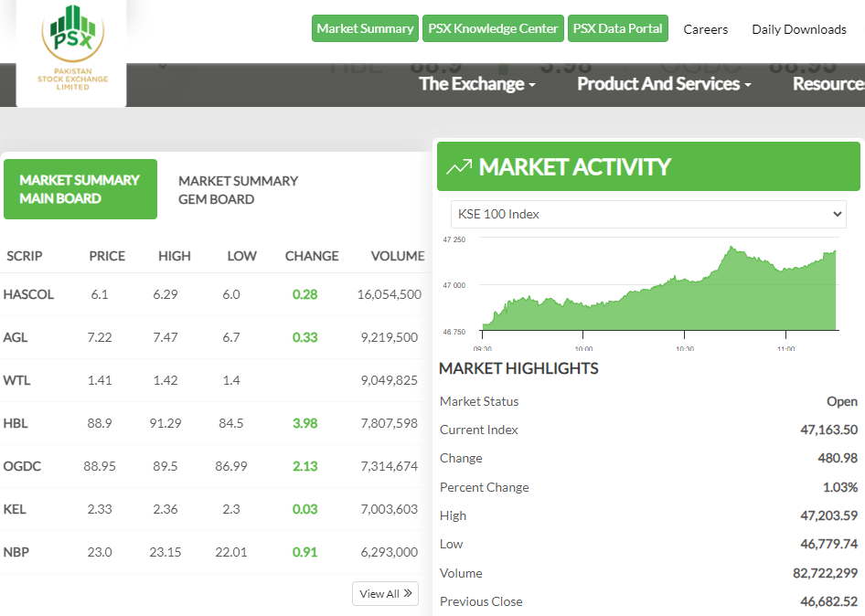Switch to Market Summary GEM Board tab
Viewport: 865px width, 616px height.
coord(238,190)
